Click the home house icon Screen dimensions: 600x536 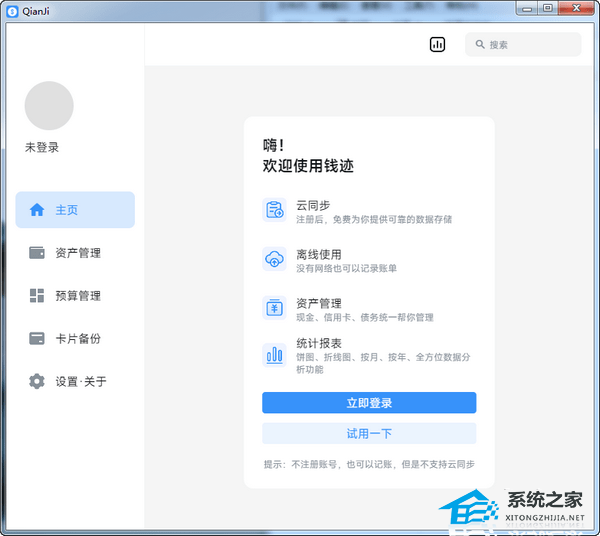(37, 210)
